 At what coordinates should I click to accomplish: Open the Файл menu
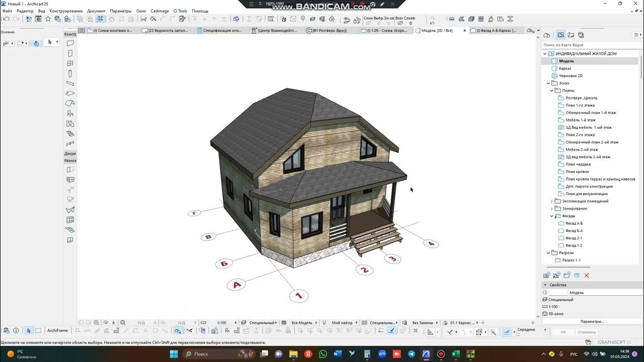[7, 11]
